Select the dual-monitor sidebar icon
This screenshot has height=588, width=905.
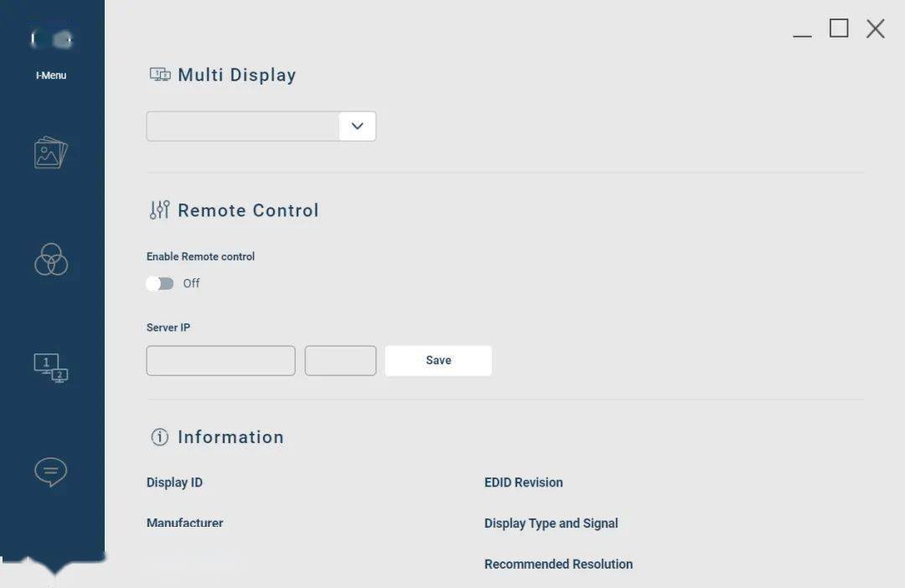[x=51, y=367]
